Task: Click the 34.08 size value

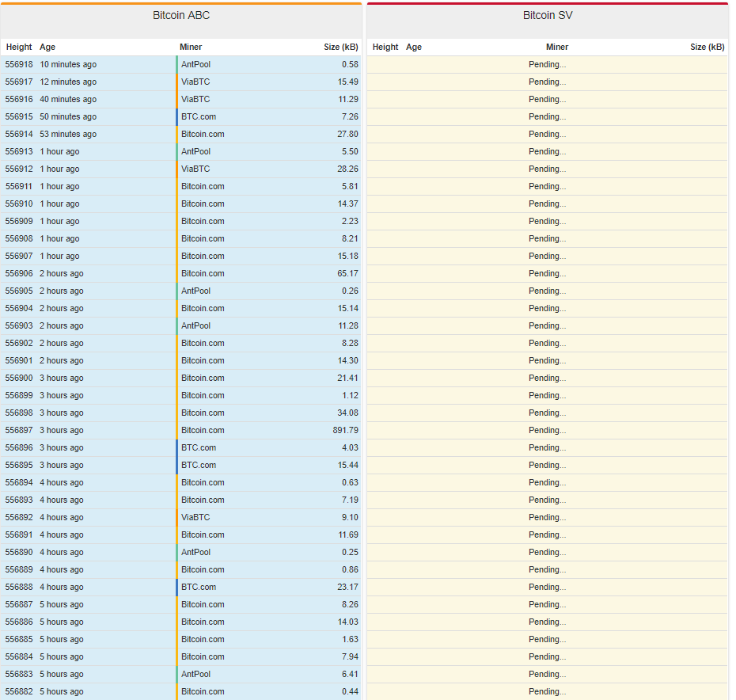Action: click(x=347, y=413)
